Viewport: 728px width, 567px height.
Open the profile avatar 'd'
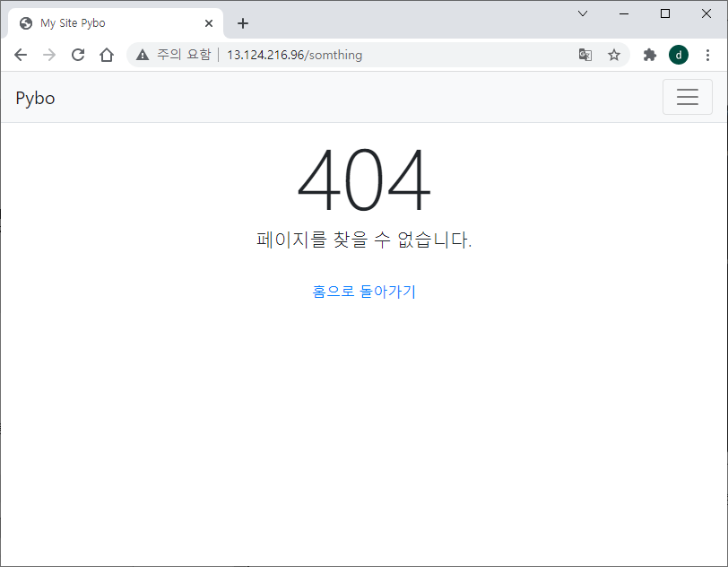(679, 55)
